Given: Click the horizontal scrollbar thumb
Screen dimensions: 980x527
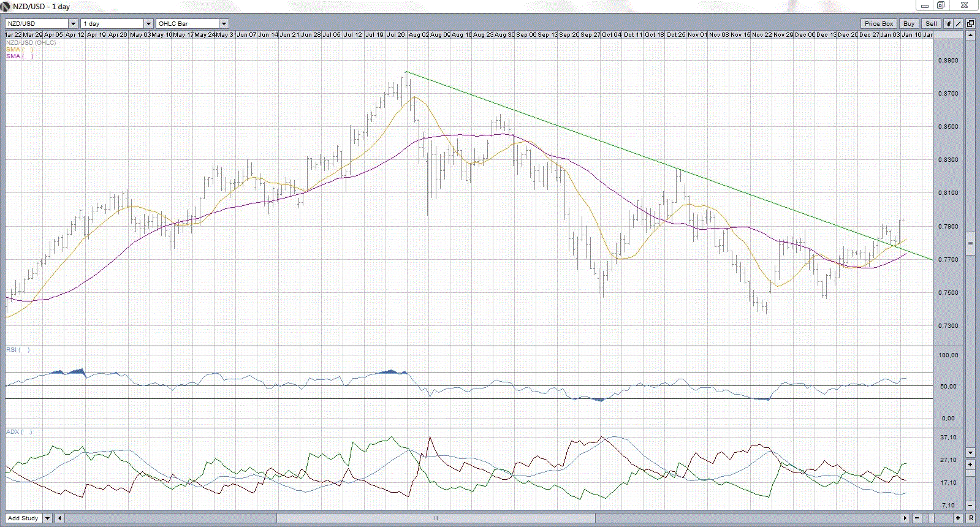Looking at the screenshot, I should pos(436,518).
